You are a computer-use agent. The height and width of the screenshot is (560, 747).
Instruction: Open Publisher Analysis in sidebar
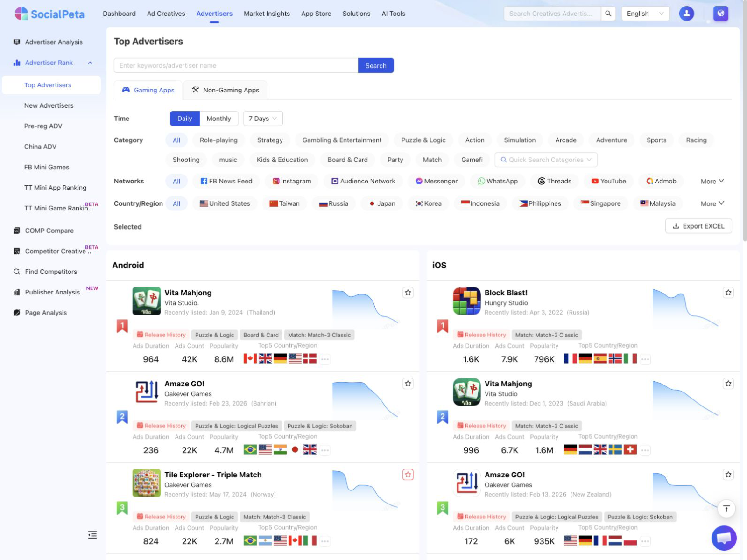(x=51, y=292)
